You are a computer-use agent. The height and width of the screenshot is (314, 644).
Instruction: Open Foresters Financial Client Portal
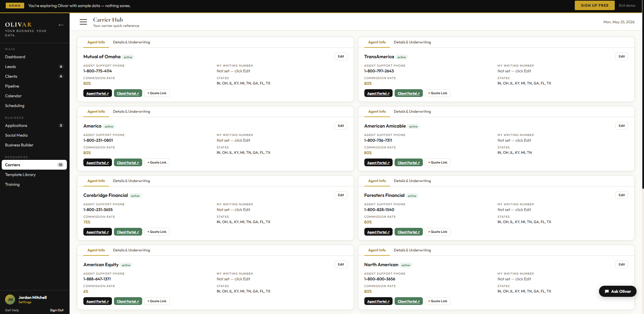point(409,232)
